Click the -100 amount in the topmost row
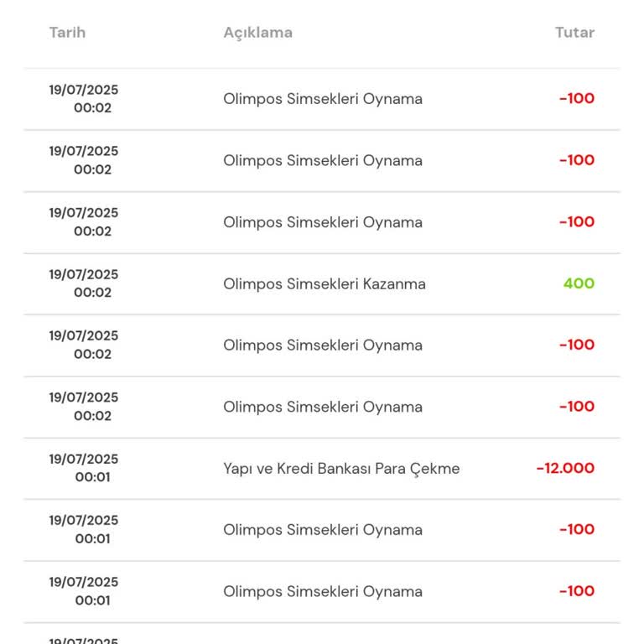Screen dimensions: 644x644 pos(577,99)
